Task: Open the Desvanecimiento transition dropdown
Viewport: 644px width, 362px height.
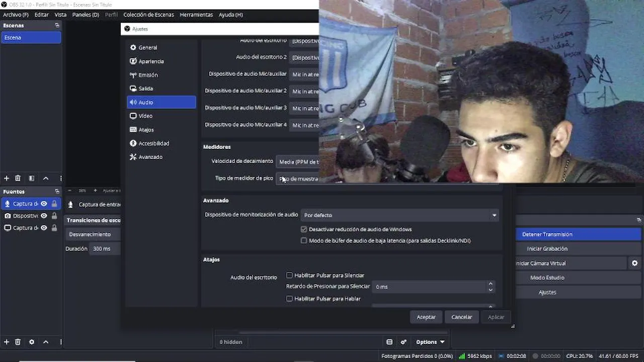Action: coord(93,234)
